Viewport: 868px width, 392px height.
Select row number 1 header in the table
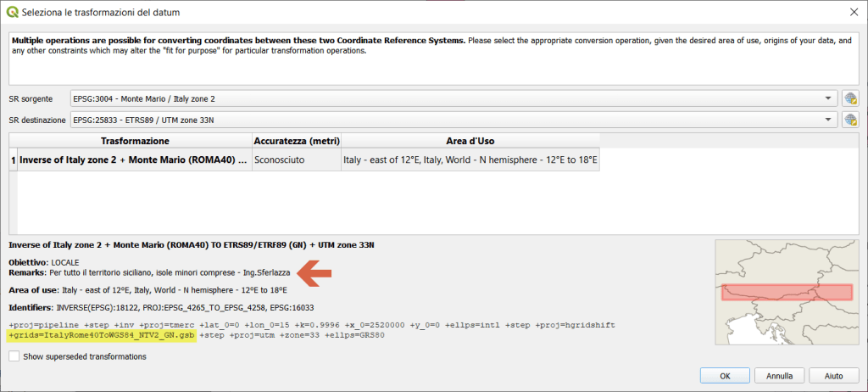[x=13, y=160]
